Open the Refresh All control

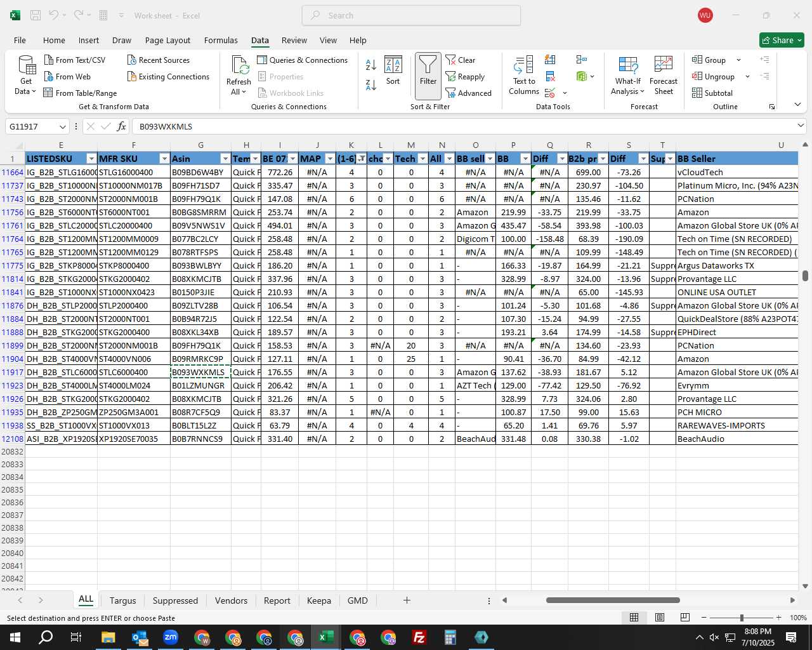[239, 76]
